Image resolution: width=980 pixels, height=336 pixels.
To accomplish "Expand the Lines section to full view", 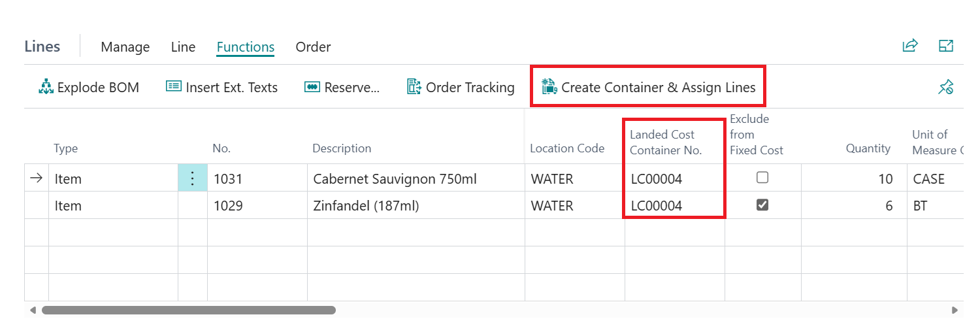I will pos(946,46).
